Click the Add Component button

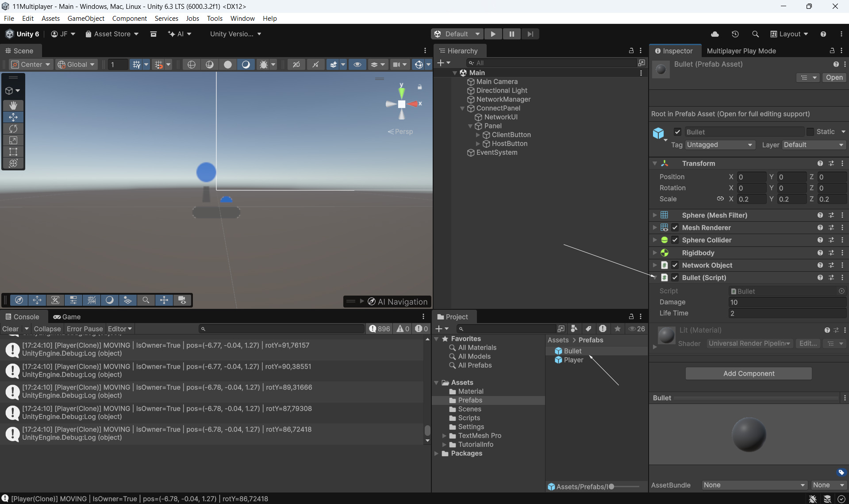click(749, 373)
